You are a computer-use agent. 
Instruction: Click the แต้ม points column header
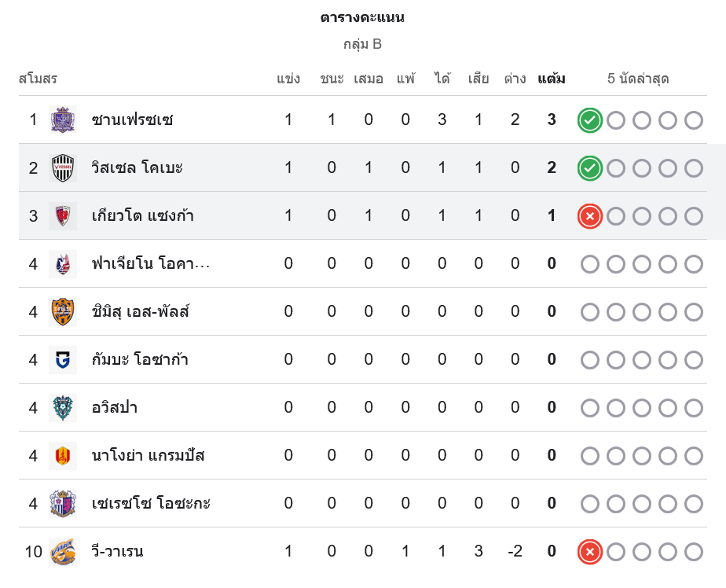(x=552, y=79)
